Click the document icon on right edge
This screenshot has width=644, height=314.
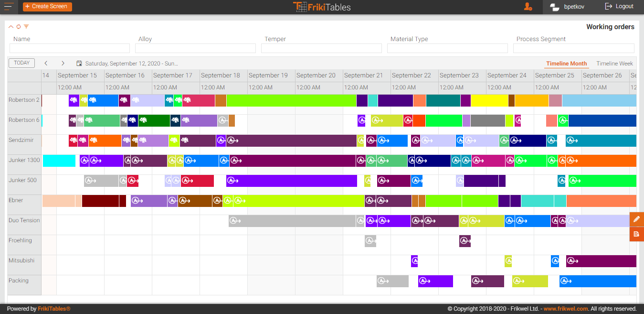point(636,234)
